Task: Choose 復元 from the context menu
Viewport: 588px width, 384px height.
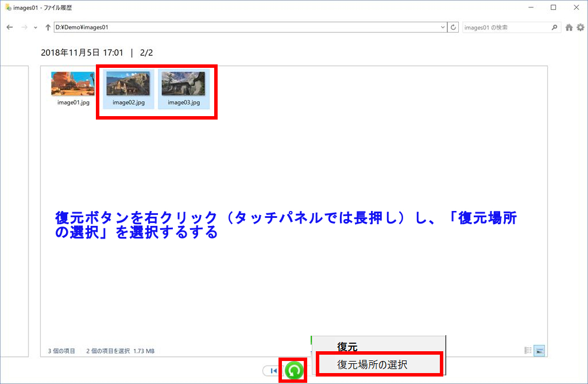Action: 347,347
